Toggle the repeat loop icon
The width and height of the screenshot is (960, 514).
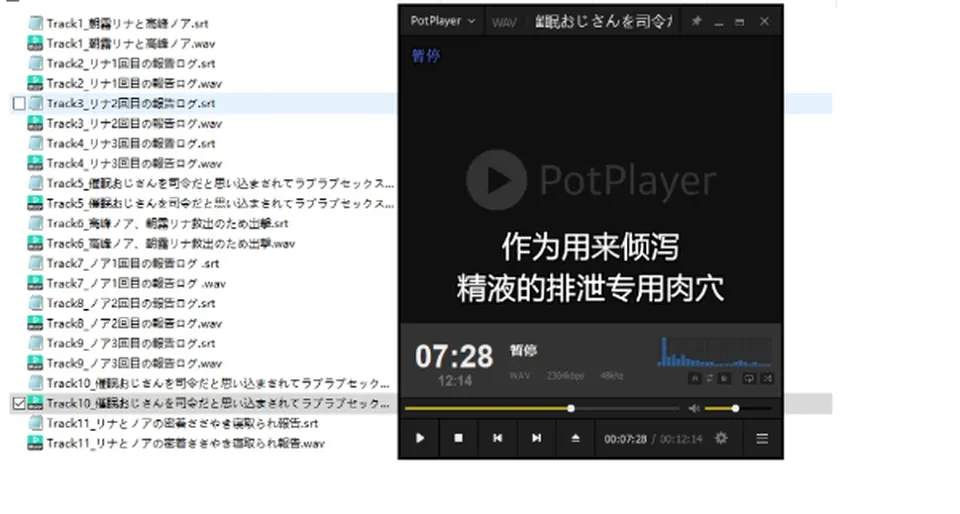coord(749,378)
